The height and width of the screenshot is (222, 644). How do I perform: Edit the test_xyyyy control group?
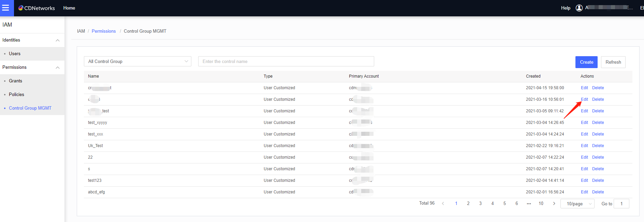(584, 123)
